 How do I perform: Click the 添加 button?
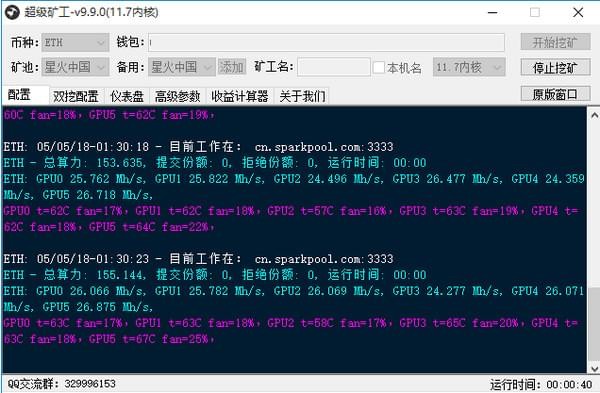coord(232,67)
